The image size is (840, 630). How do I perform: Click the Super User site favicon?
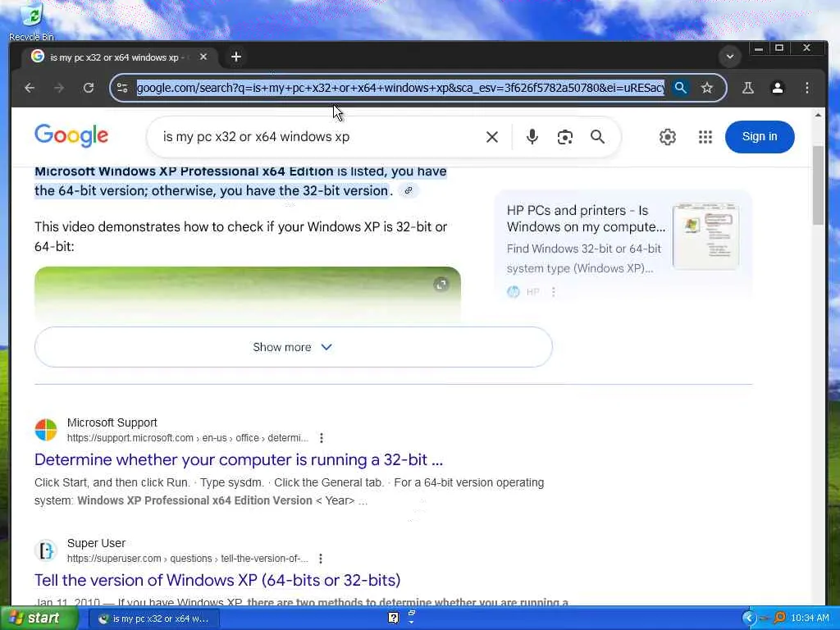tap(46, 550)
